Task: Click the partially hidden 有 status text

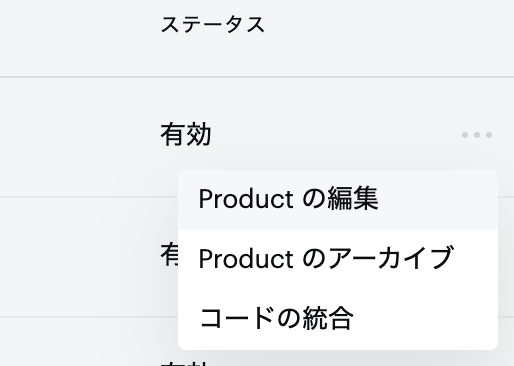Action: click(x=169, y=254)
